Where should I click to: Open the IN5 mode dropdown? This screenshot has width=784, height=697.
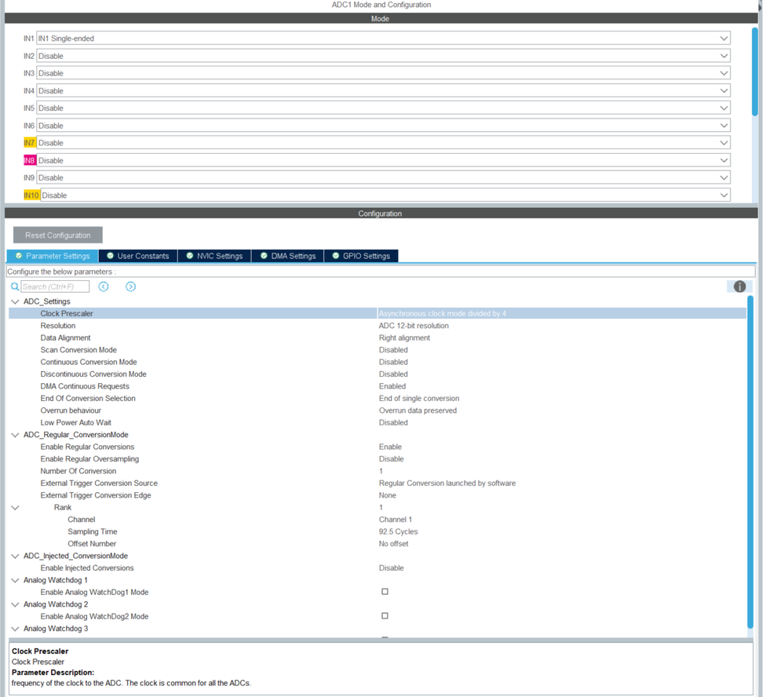pos(383,108)
